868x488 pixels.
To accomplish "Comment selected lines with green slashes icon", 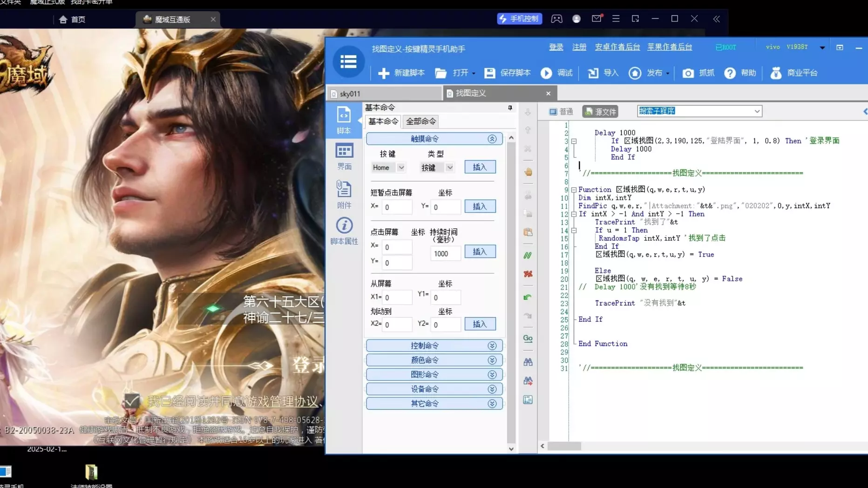I will coord(528,255).
